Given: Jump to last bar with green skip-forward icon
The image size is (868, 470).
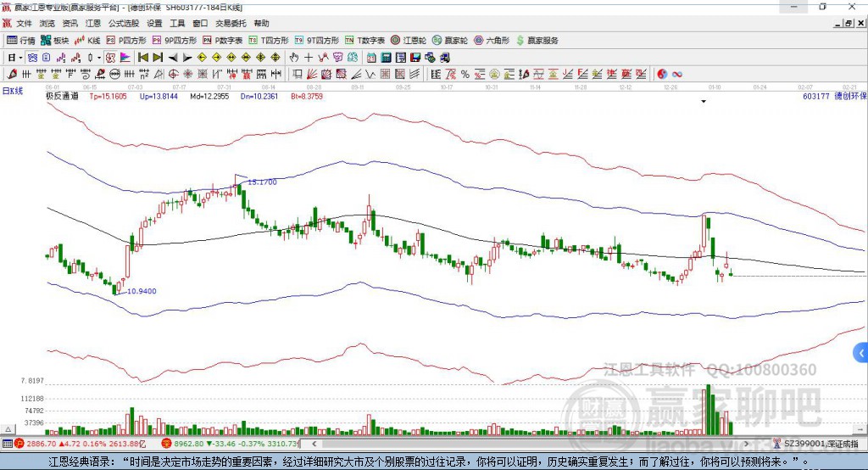Looking at the screenshot, I should (158, 58).
